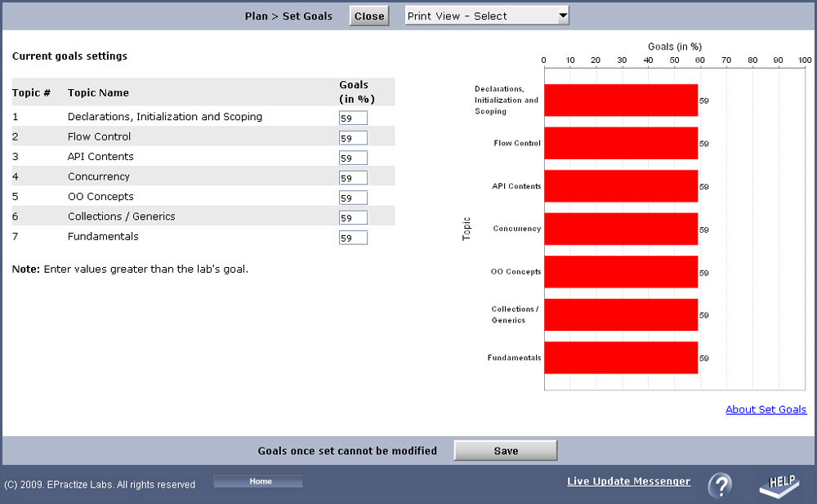The image size is (817, 504).
Task: Click the Home button
Action: (x=258, y=481)
